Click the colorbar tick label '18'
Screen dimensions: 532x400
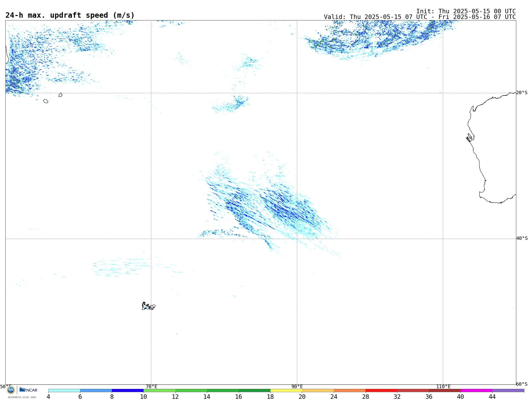pos(270,397)
